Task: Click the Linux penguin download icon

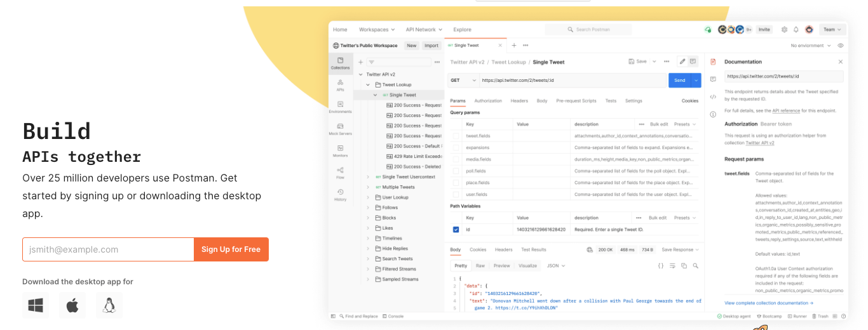Action: tap(109, 305)
